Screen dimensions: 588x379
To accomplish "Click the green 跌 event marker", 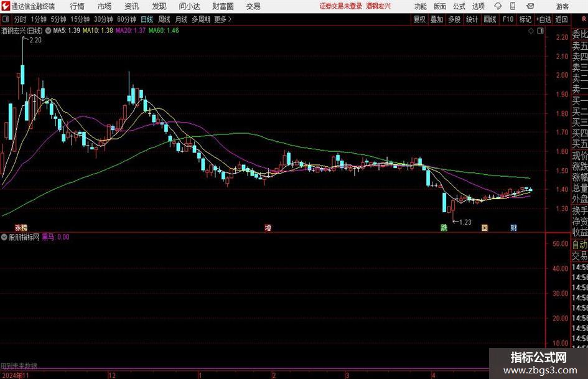I will click(444, 228).
